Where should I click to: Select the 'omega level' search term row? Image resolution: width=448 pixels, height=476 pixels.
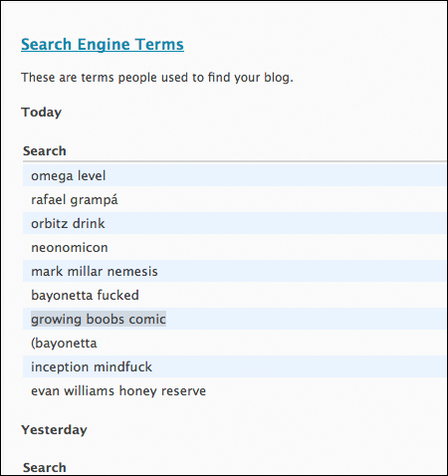coord(235,175)
